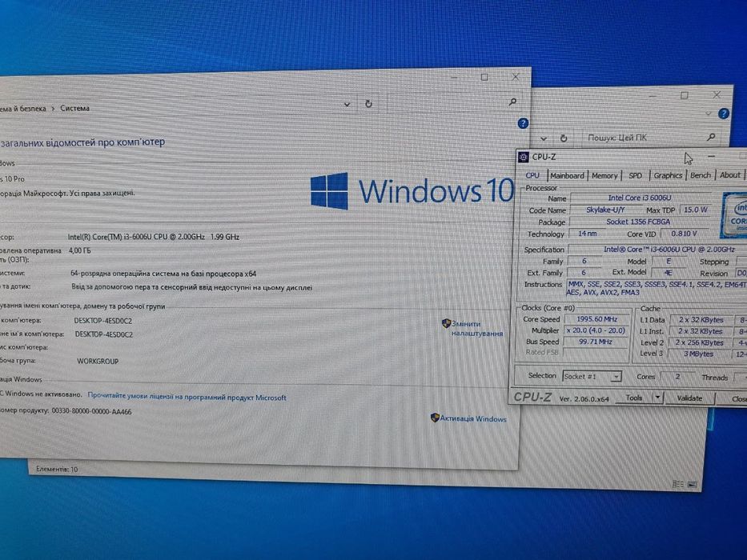Open the About tab in CPU-Z
Viewport: 747px width, 560px height.
730,175
